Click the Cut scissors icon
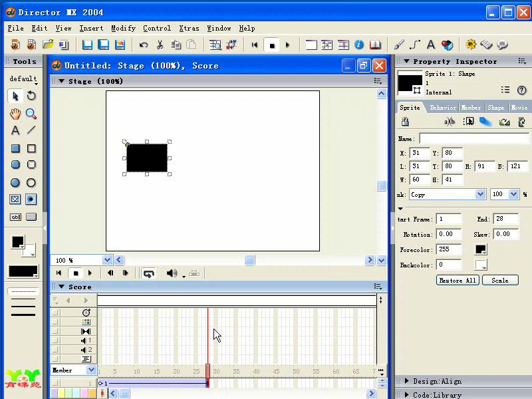The height and width of the screenshot is (399, 532). 160,45
